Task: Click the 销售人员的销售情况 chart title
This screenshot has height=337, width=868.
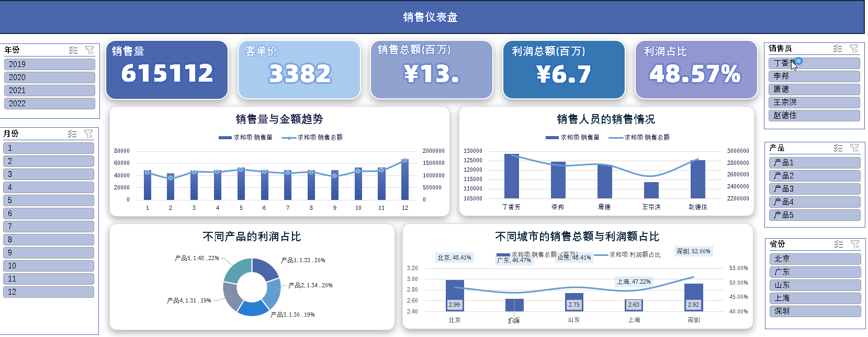Action: pyautogui.click(x=606, y=119)
